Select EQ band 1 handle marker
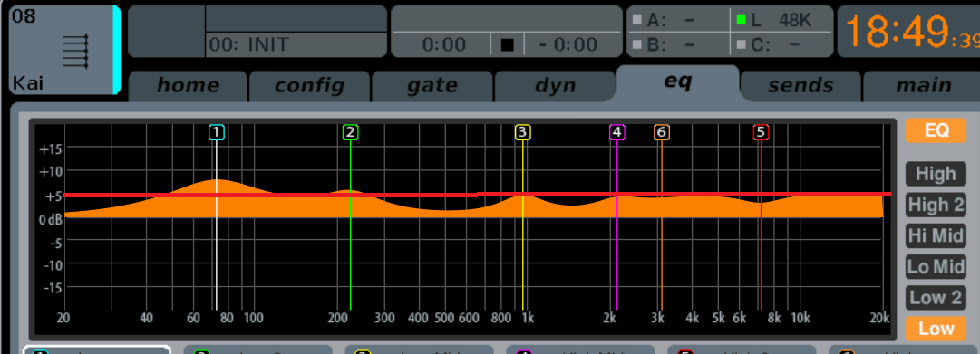The width and height of the screenshot is (980, 354). pos(217,132)
